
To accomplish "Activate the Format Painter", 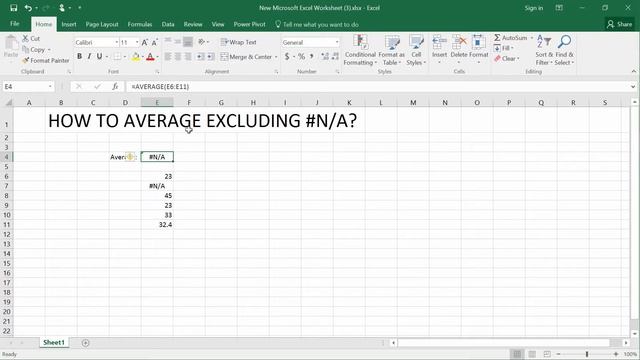I will (x=46, y=60).
